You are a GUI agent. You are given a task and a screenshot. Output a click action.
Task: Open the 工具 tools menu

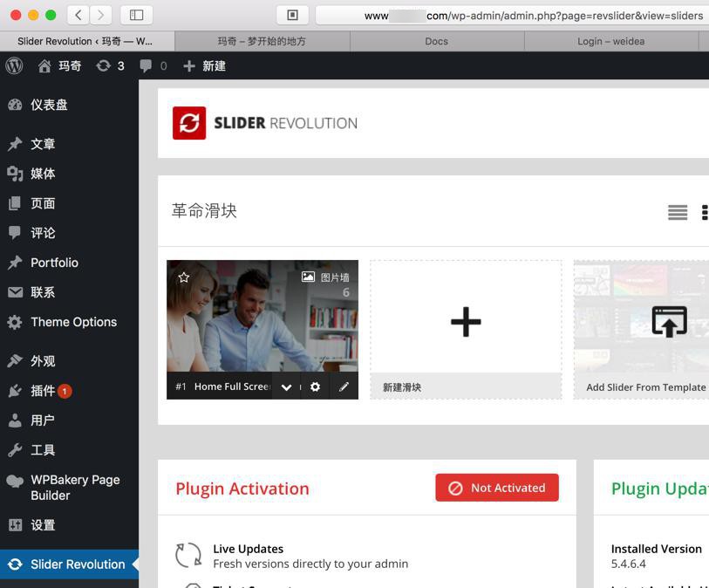click(x=69, y=450)
